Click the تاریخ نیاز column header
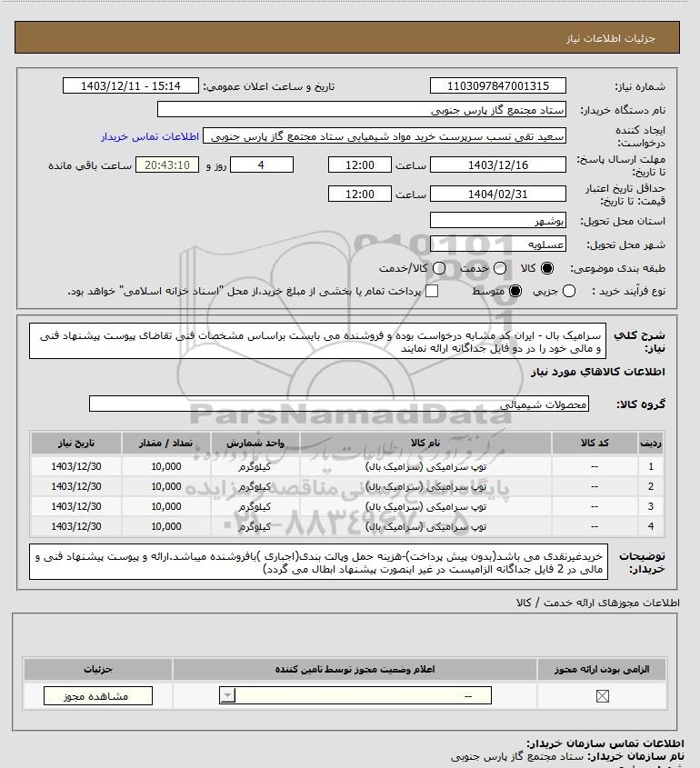This screenshot has height=768, width=700. [x=76, y=444]
